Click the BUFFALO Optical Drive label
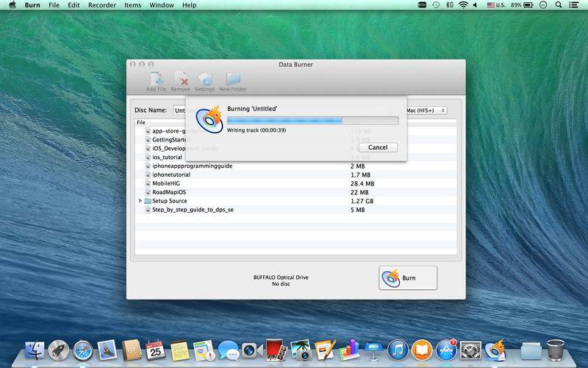 click(x=281, y=277)
